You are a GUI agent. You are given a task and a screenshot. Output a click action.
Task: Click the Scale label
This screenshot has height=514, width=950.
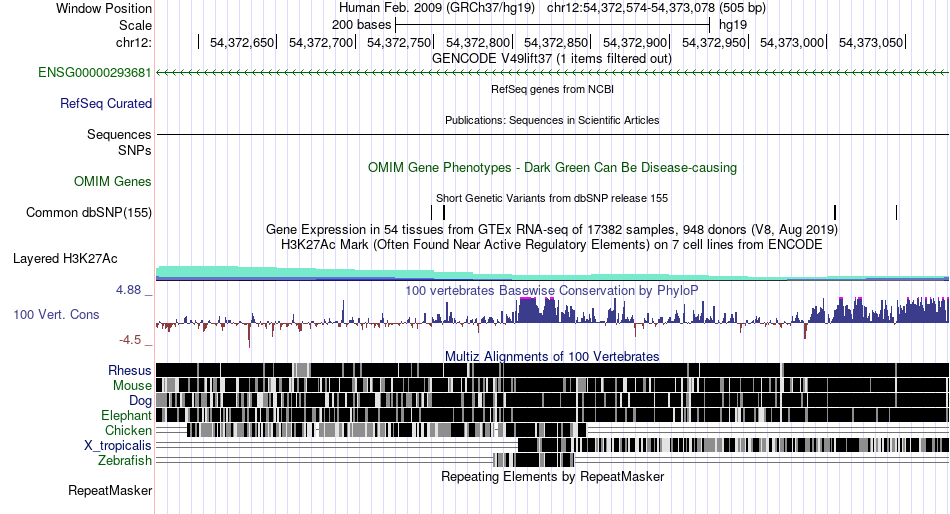click(x=135, y=25)
